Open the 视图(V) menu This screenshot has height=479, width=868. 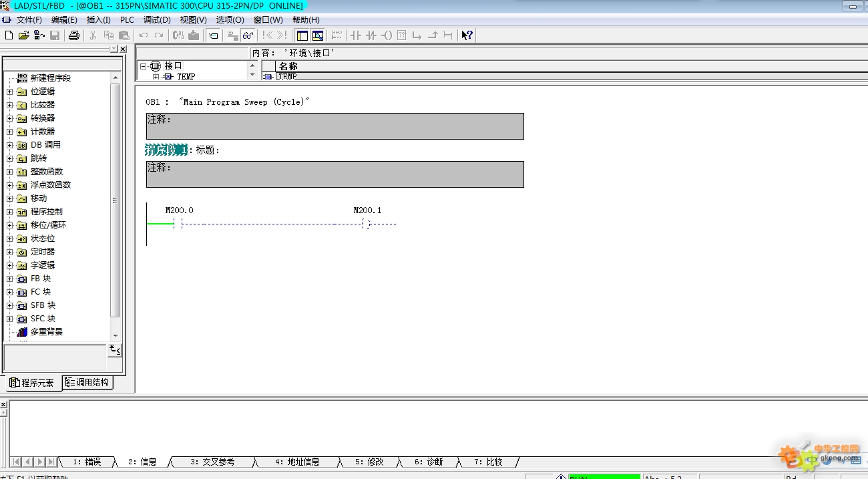(x=193, y=20)
